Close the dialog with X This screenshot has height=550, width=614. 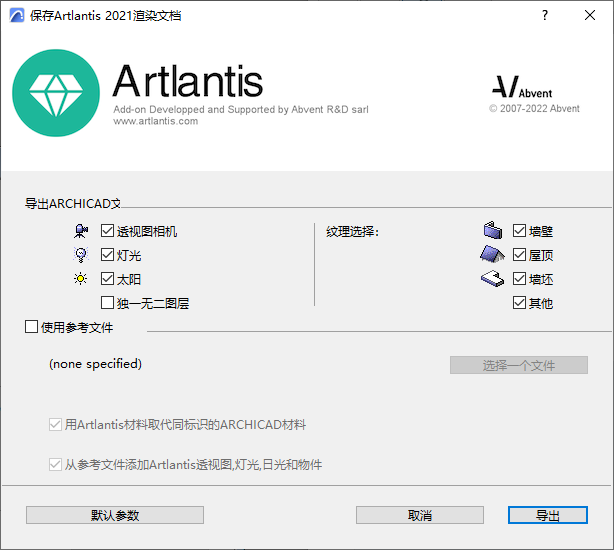click(590, 15)
